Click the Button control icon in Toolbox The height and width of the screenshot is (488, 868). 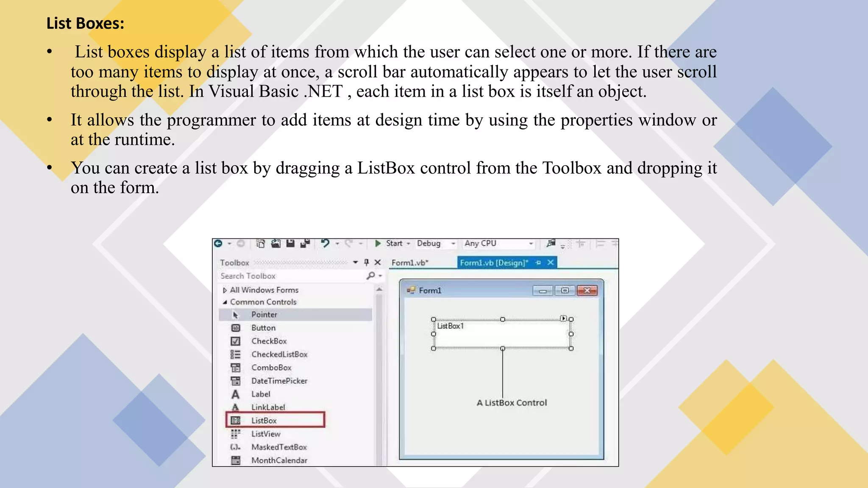pyautogui.click(x=236, y=328)
